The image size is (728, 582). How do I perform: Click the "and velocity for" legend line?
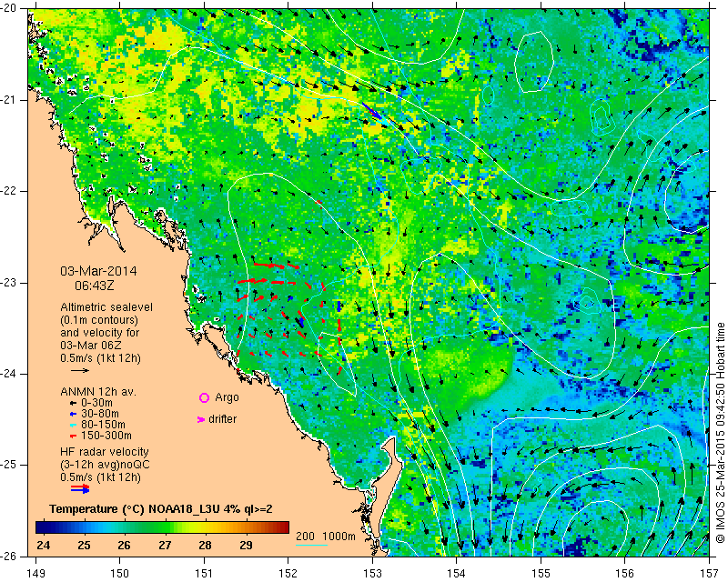coord(99,333)
